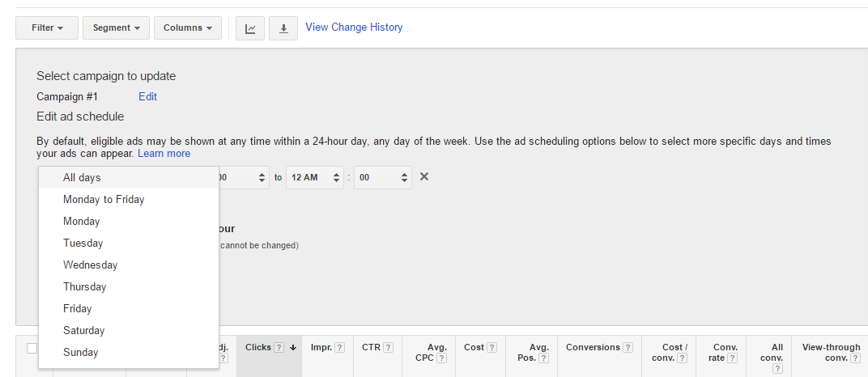Screen dimensions: 868x377
Task: Sort by the Clicks column header
Action: (258, 347)
